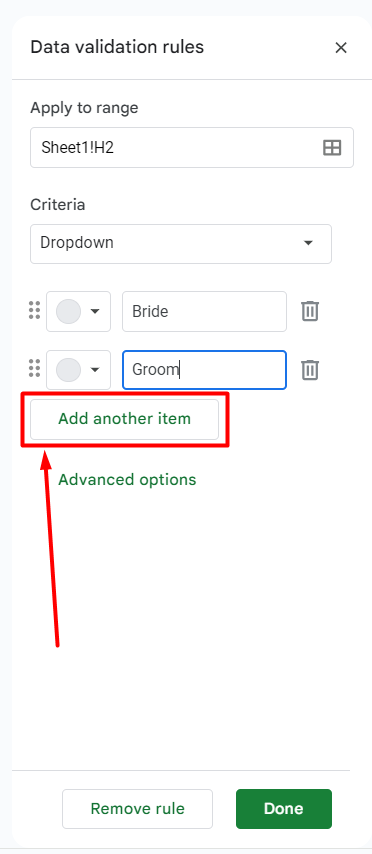The width and height of the screenshot is (372, 854).
Task: Open Advanced options
Action: tap(127, 480)
